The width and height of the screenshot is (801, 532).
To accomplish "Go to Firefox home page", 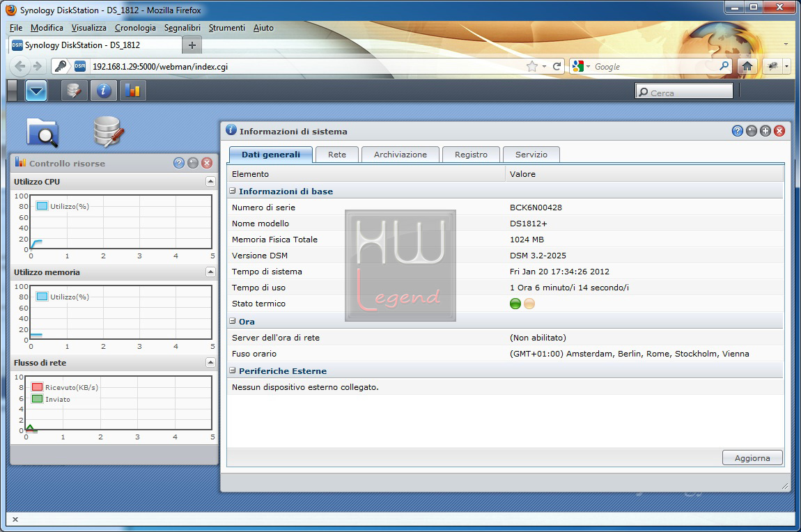I will (747, 66).
